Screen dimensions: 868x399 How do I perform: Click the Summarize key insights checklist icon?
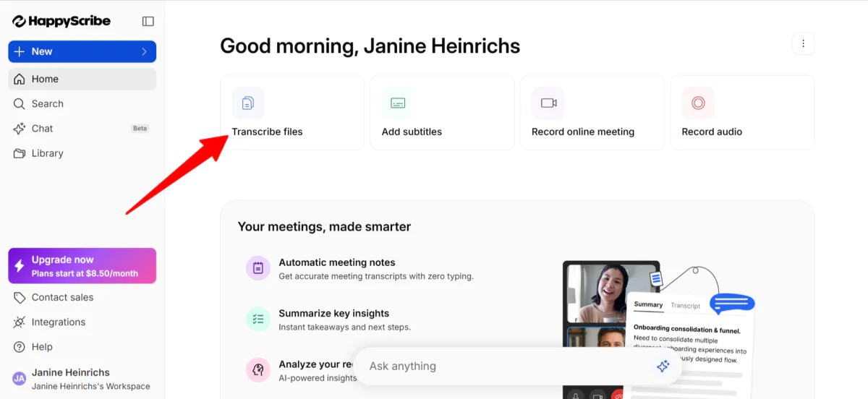[258, 319]
